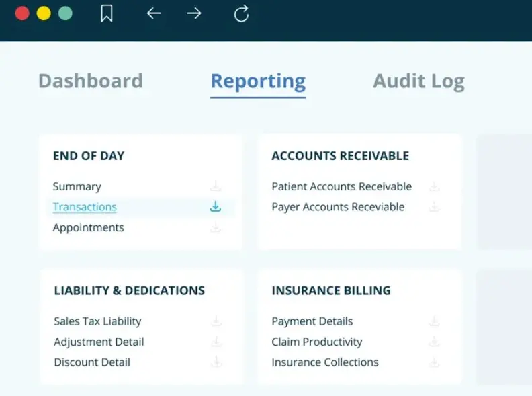Download the Adjustment Detail report
532x396 pixels.
216,342
